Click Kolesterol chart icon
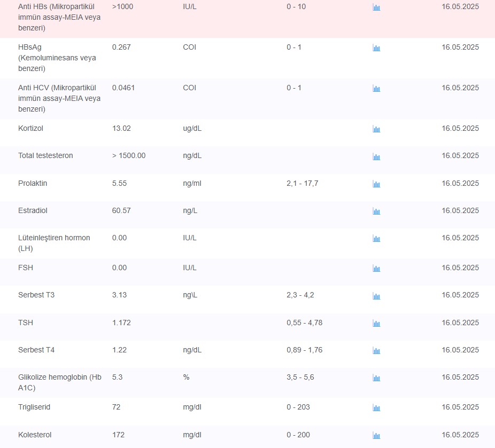This screenshot has height=448, width=495. pos(376,436)
